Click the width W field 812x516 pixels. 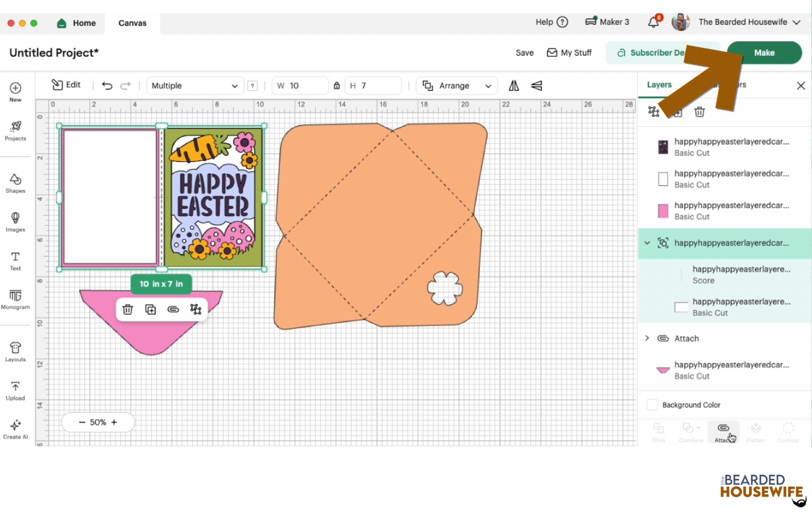pyautogui.click(x=300, y=86)
